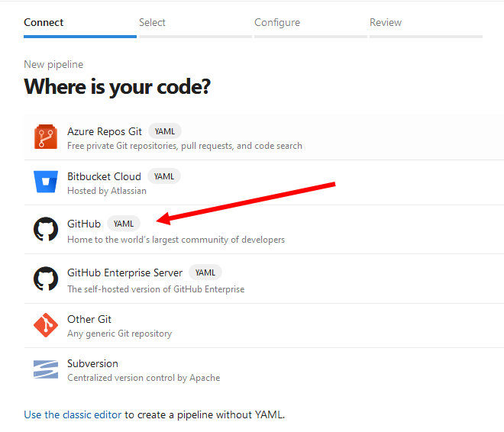Open the 'Use the classic editor' link
This screenshot has width=504, height=432.
point(73,414)
